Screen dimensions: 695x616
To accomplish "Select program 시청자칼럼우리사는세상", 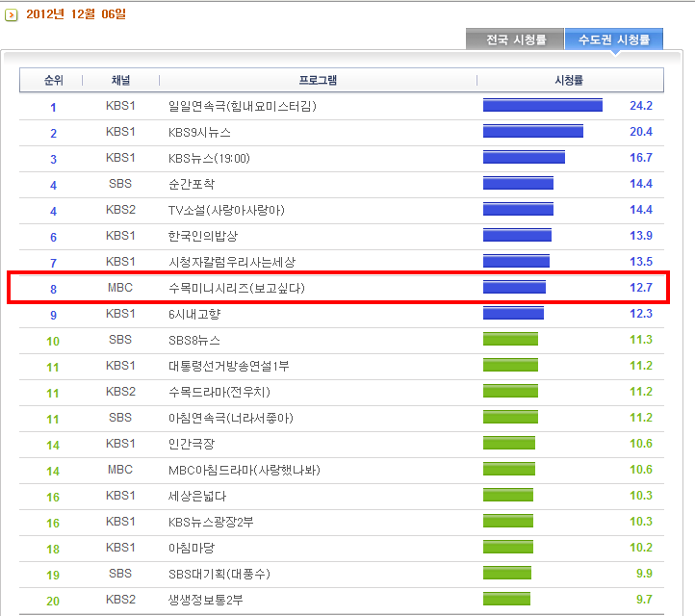I will [231, 263].
